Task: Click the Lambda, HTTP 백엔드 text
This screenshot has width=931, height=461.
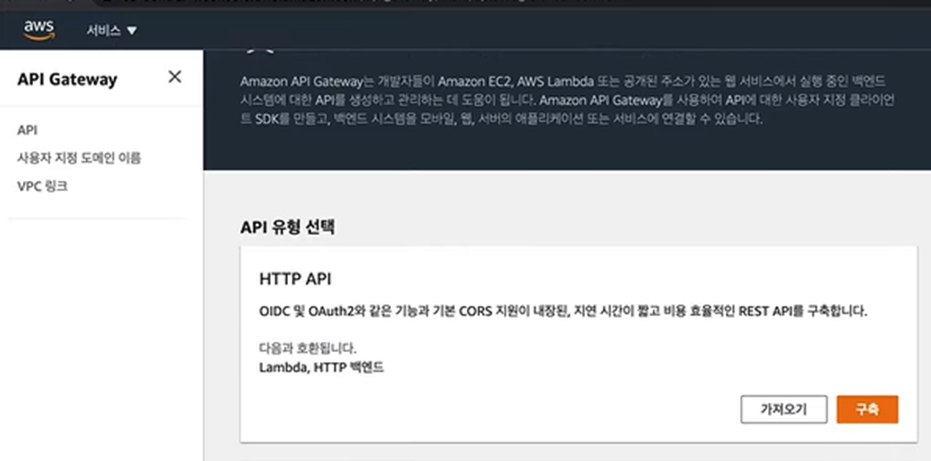Action: pos(322,367)
